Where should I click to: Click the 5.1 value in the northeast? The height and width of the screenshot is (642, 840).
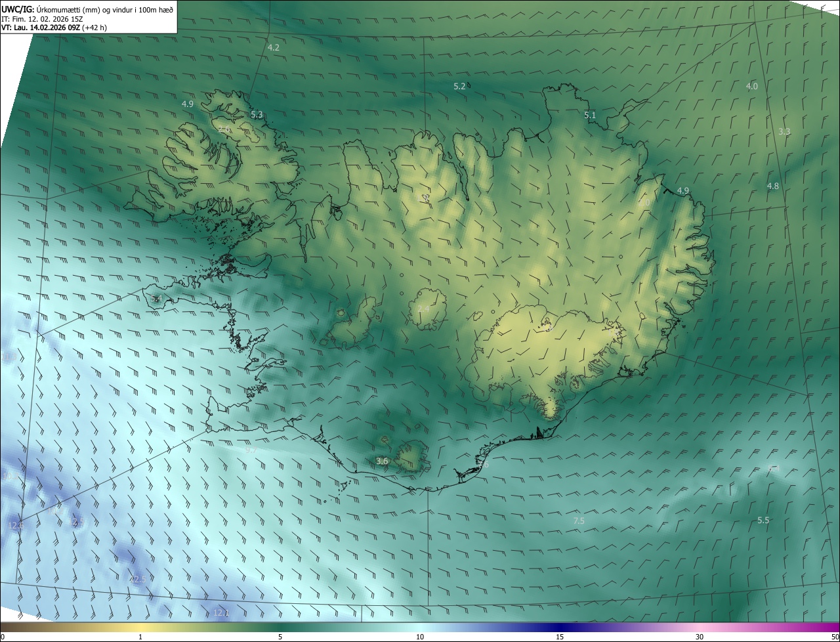point(590,116)
